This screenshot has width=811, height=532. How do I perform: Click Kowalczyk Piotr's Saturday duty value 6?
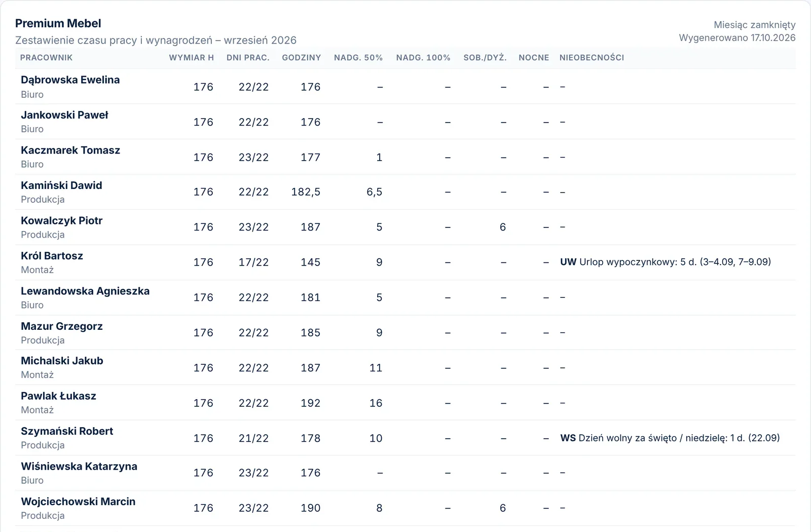click(503, 227)
